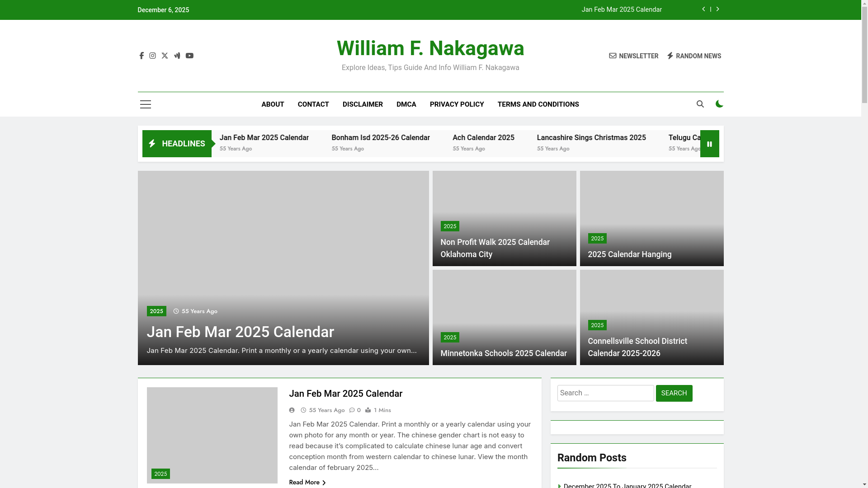Open Jan Feb Mar 2025 Calendar ticker headline
The image size is (868, 488).
pos(264,138)
